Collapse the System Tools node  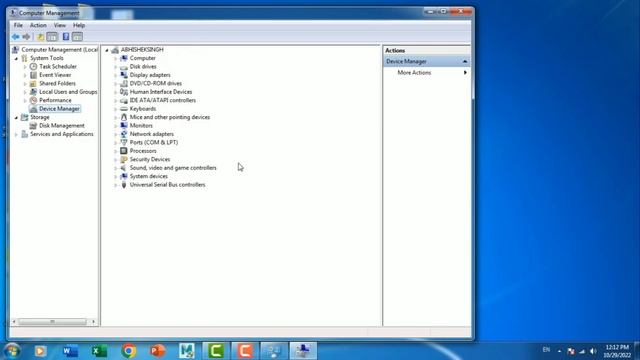[x=16, y=59]
